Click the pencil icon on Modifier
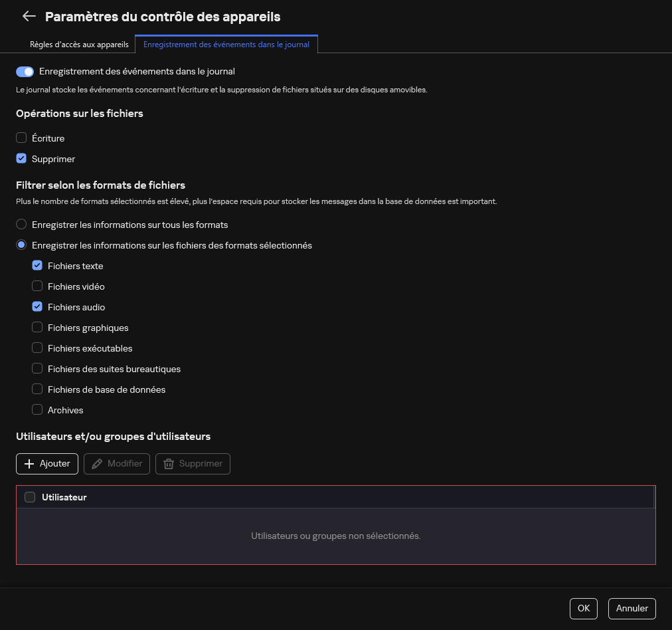Image resolution: width=672 pixels, height=630 pixels. tap(96, 463)
